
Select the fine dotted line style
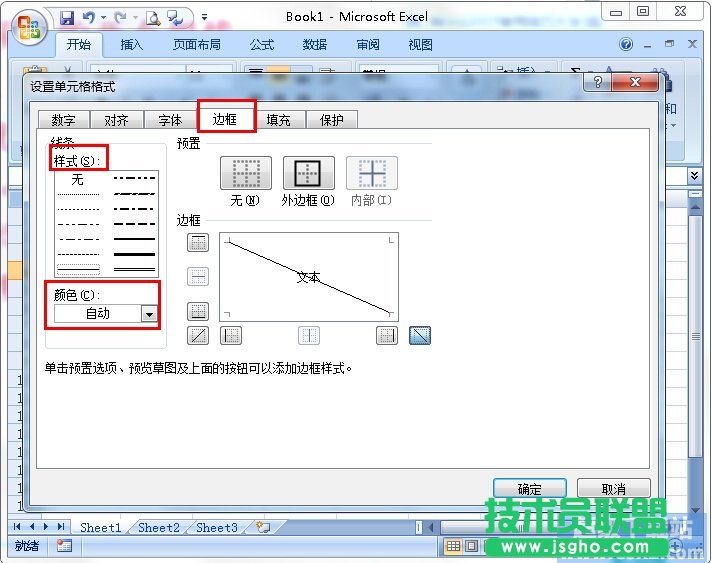pyautogui.click(x=78, y=194)
